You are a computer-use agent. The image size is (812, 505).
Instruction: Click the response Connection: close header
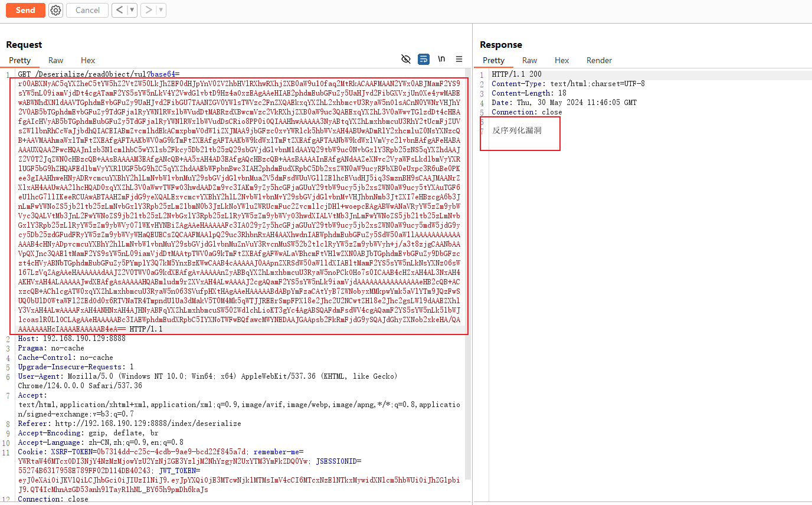[527, 112]
